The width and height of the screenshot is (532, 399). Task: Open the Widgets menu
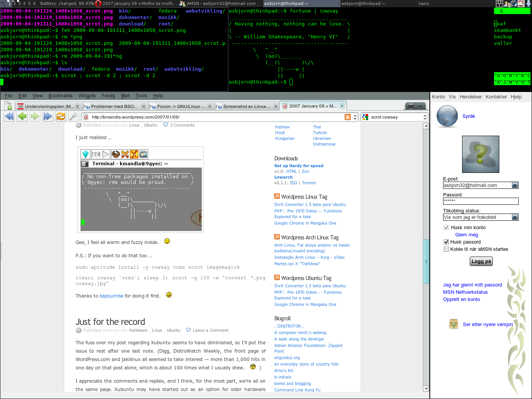click(87, 96)
